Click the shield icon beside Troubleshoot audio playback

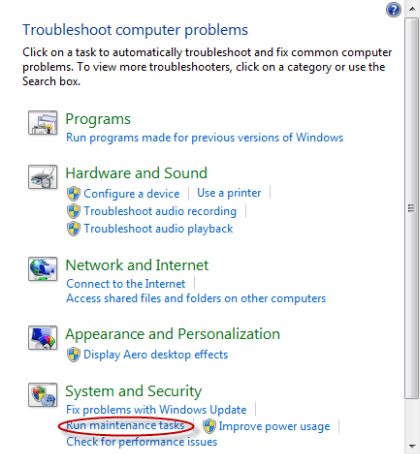[73, 229]
